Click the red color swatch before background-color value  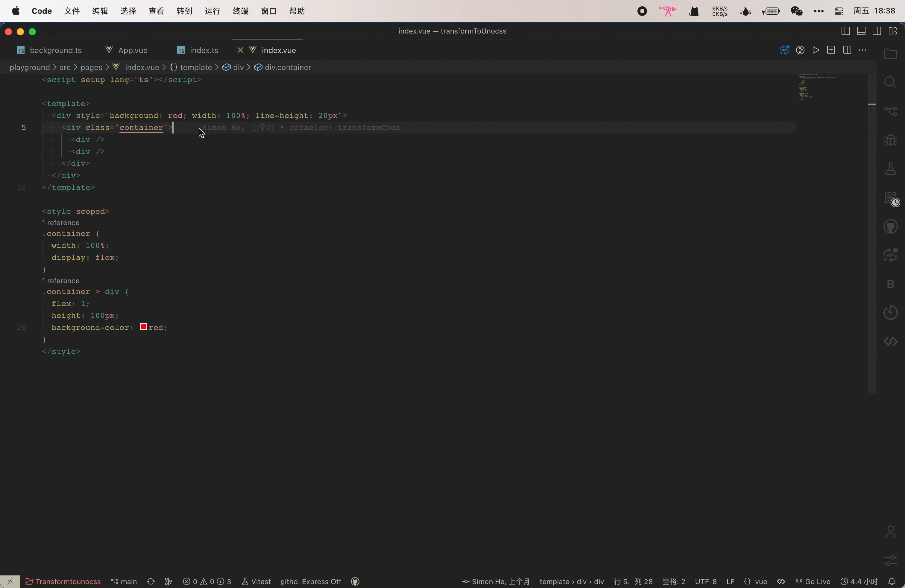144,327
